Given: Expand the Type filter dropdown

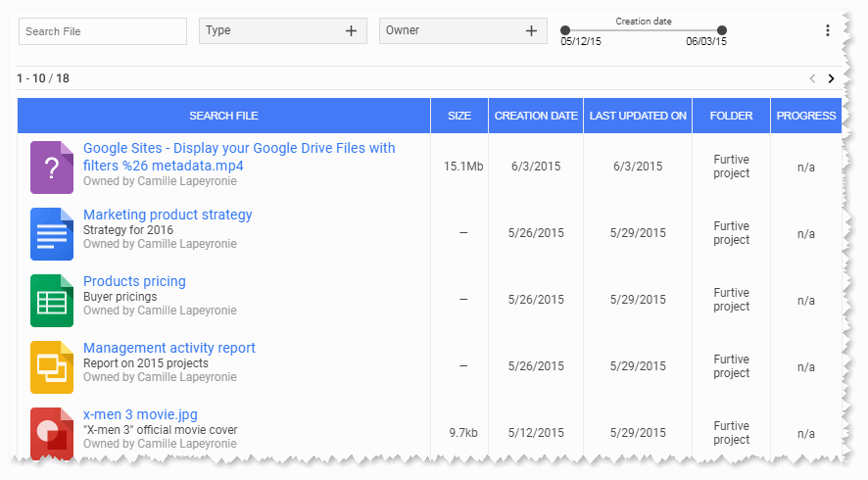Looking at the screenshot, I should [x=351, y=31].
